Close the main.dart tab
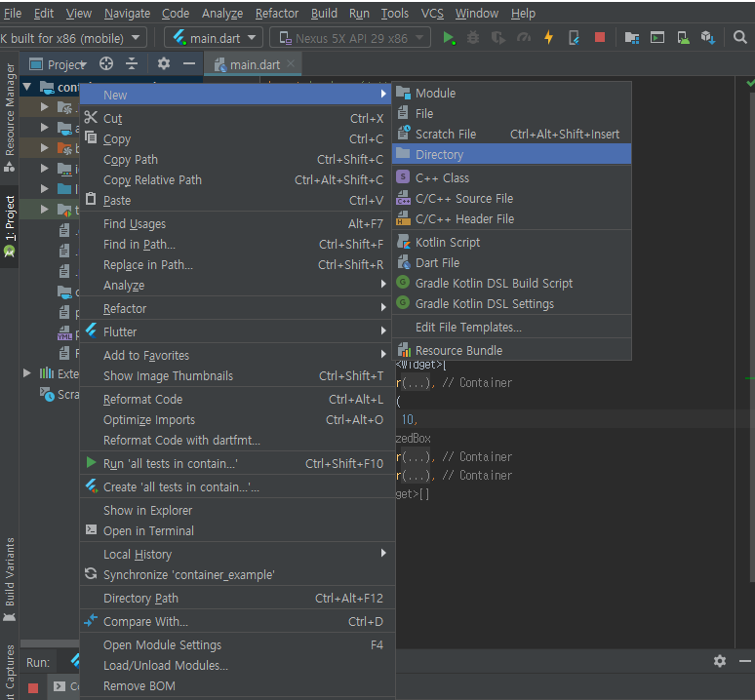This screenshot has height=700, width=755. coord(291,63)
